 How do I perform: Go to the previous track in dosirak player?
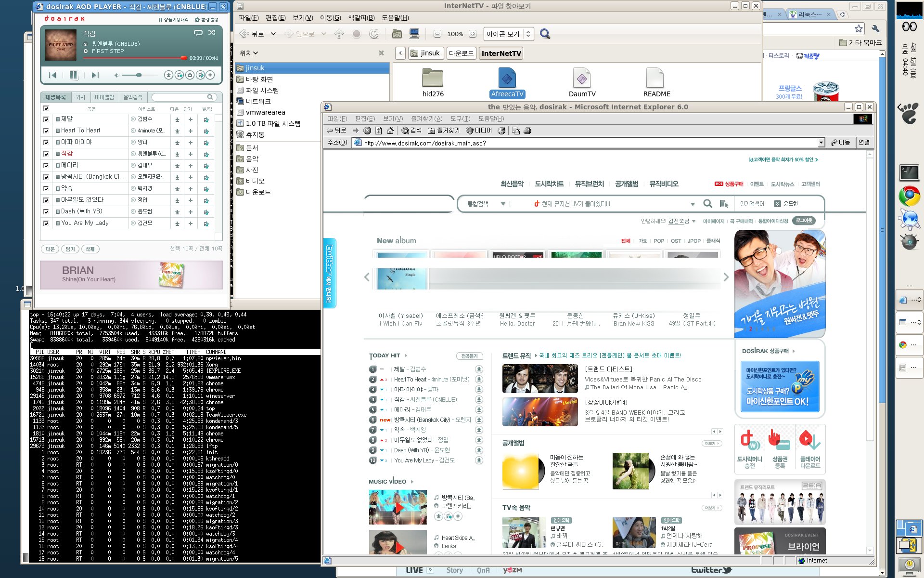click(x=52, y=75)
